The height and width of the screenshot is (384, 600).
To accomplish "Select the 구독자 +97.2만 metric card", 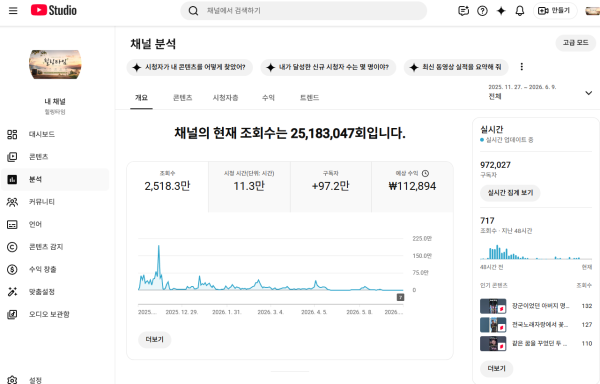I will pyautogui.click(x=331, y=187).
